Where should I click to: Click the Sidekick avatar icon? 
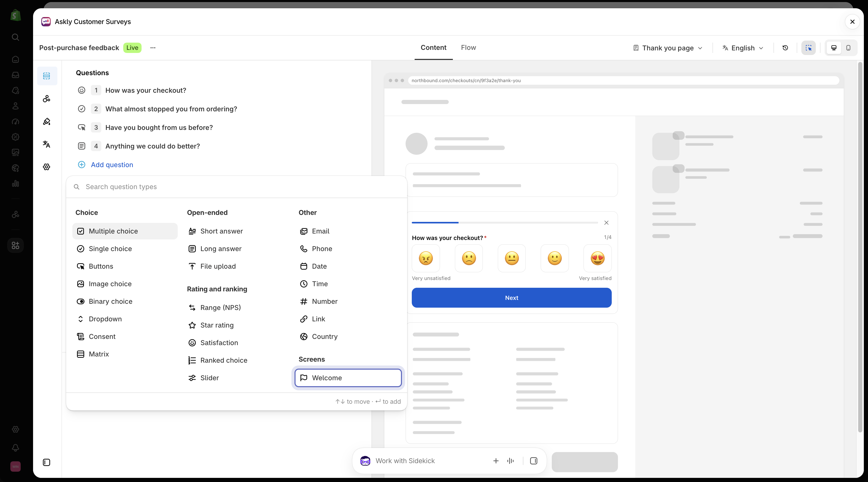(x=365, y=461)
